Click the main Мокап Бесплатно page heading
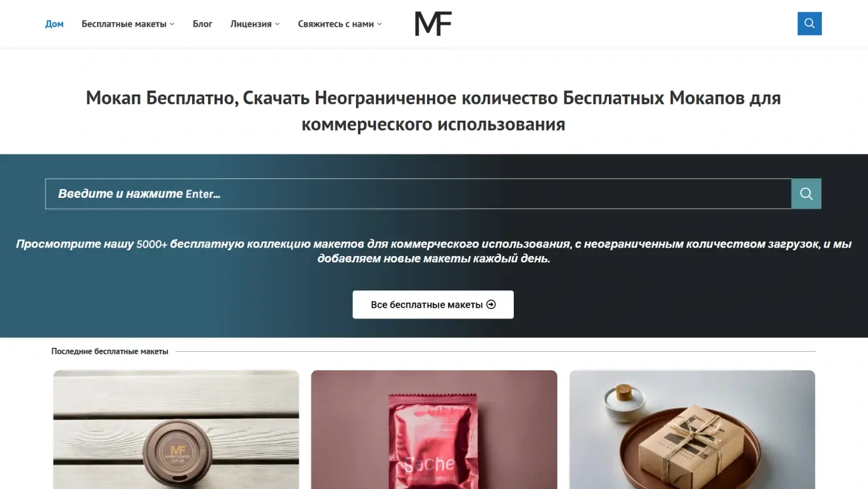This screenshot has width=868, height=489. click(433, 111)
